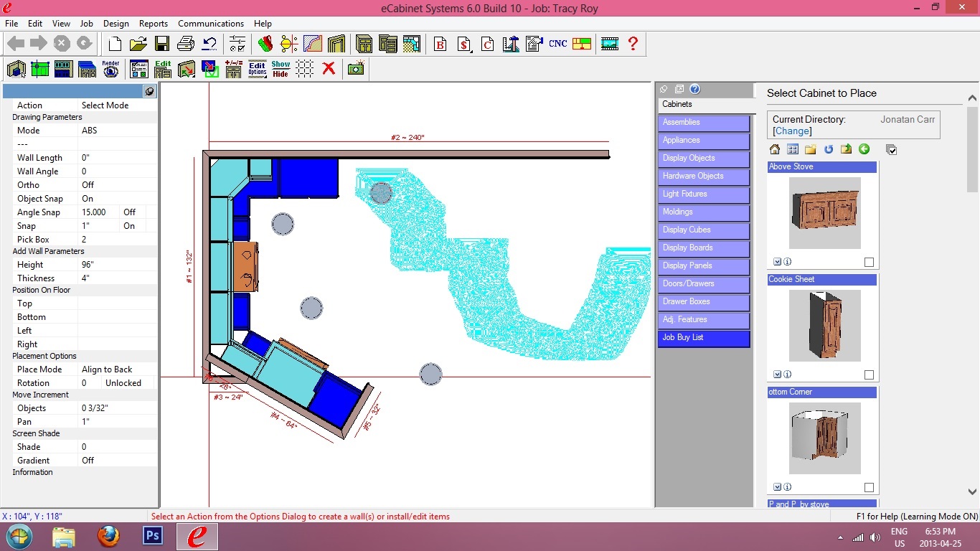Image resolution: width=980 pixels, height=551 pixels.
Task: Click the home icon in cabinet browser
Action: 775,149
